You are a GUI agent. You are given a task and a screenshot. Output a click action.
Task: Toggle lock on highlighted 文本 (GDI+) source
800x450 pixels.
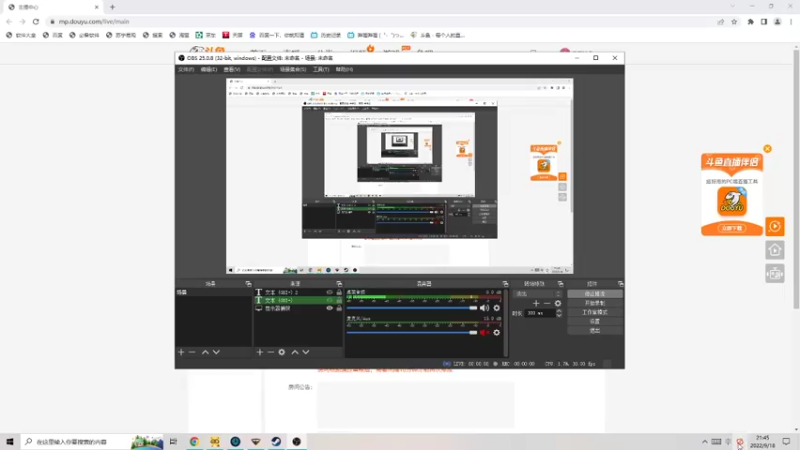[x=339, y=301]
